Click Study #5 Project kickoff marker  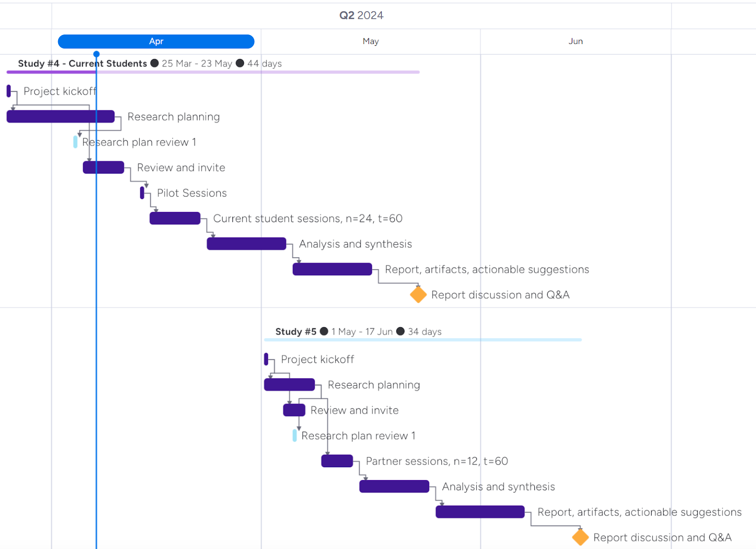[266, 359]
